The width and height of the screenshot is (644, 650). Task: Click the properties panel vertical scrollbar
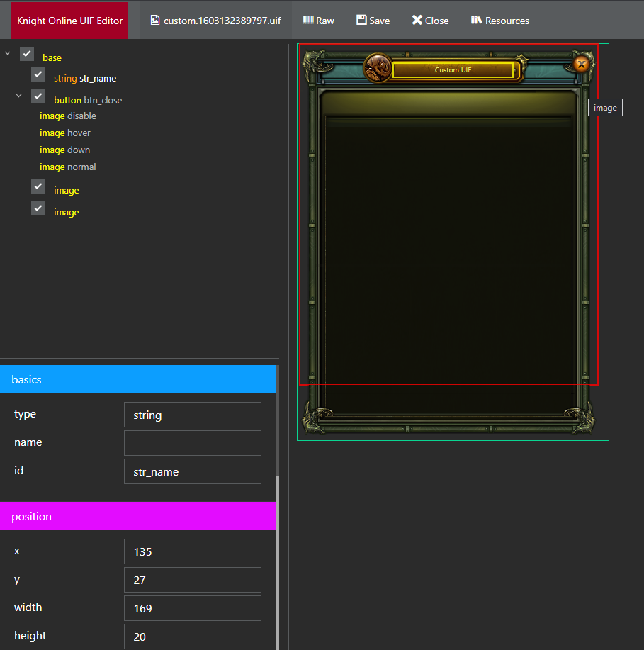pyautogui.click(x=277, y=563)
